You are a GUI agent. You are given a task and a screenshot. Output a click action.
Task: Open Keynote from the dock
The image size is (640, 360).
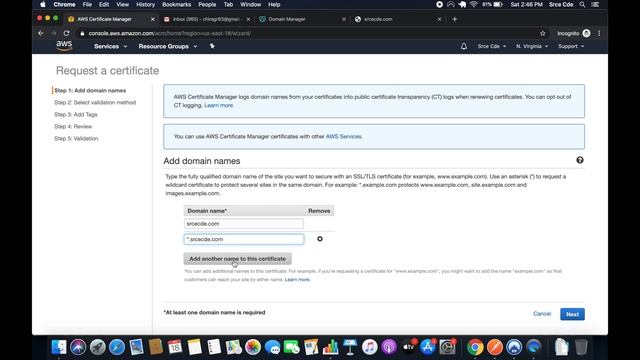click(x=350, y=347)
